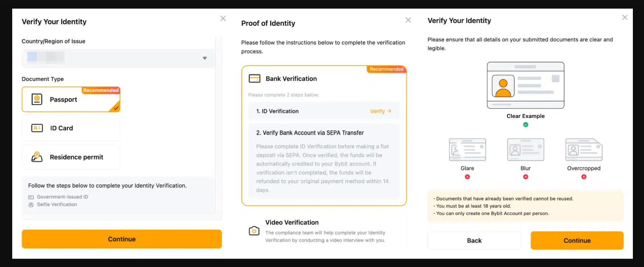Viewport: 644px width, 267px height.
Task: Click the Back button
Action: point(474,240)
